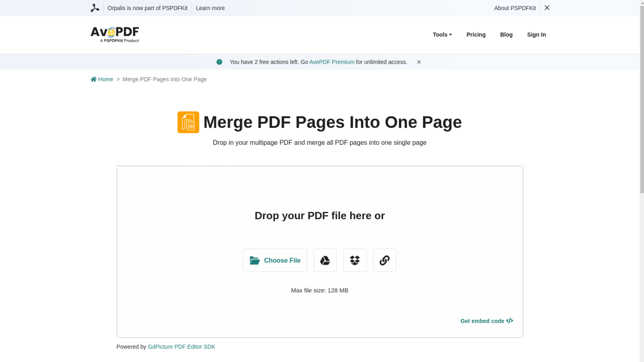Click the green info icon in notification
Image resolution: width=644 pixels, height=362 pixels.
coord(219,62)
